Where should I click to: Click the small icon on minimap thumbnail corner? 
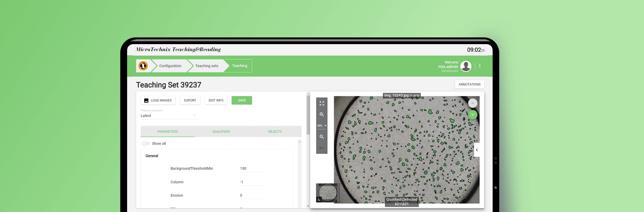click(x=319, y=200)
